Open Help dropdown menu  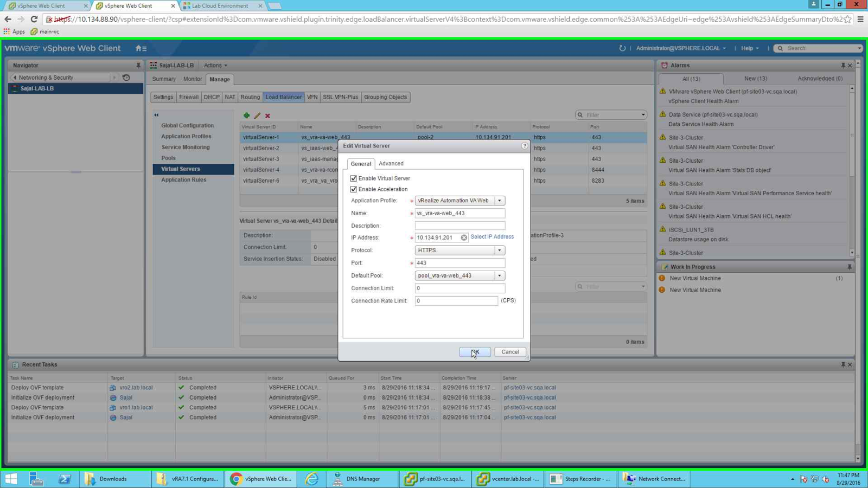[750, 48]
